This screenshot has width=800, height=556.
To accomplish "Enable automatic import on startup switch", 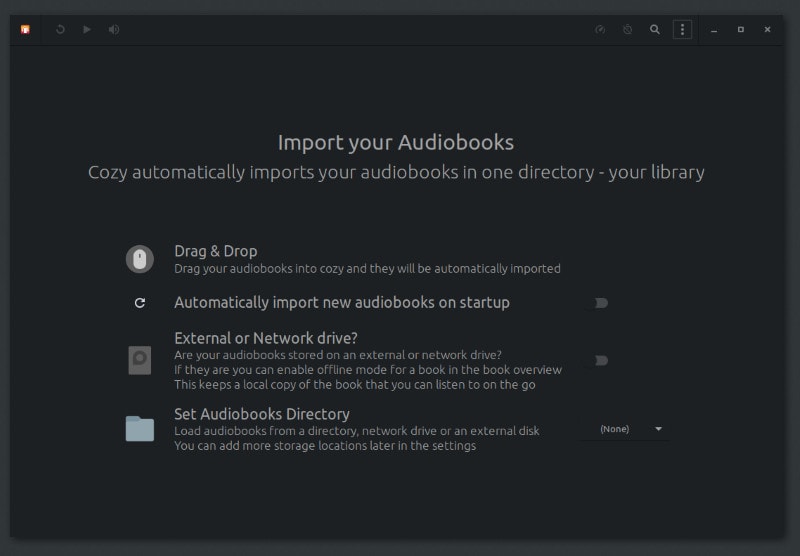I will (x=596, y=303).
